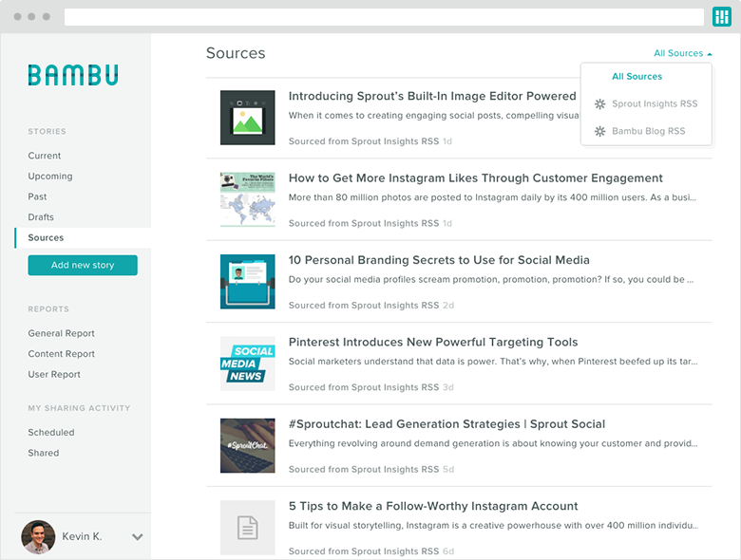Click the Kevin K. user name
Screen dimensions: 741x560
83,537
